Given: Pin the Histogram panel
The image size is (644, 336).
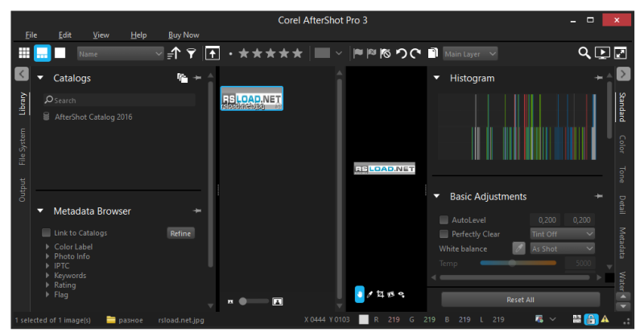Looking at the screenshot, I should pyautogui.click(x=599, y=78).
